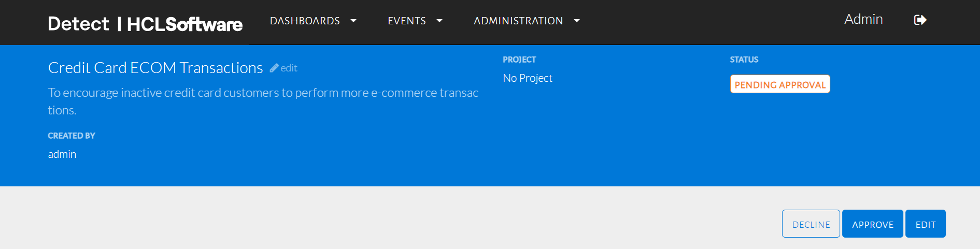Click the pencil icon next to the title
Image resolution: width=980 pixels, height=249 pixels.
[x=274, y=68]
